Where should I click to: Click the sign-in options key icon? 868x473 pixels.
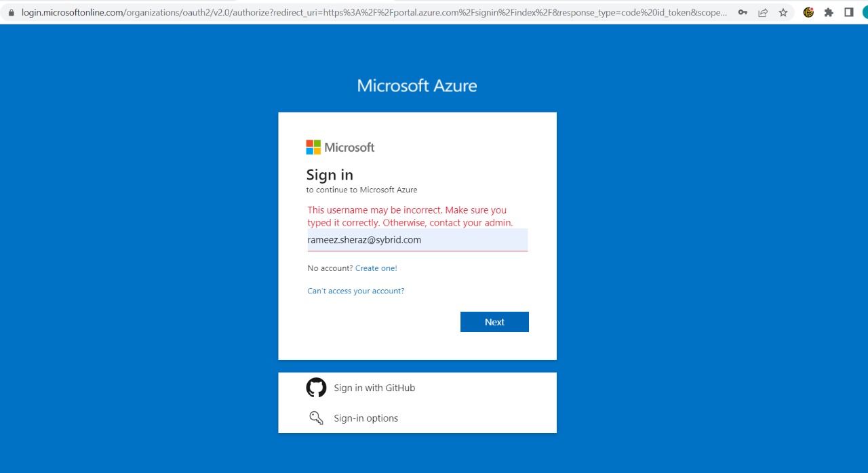click(x=316, y=418)
